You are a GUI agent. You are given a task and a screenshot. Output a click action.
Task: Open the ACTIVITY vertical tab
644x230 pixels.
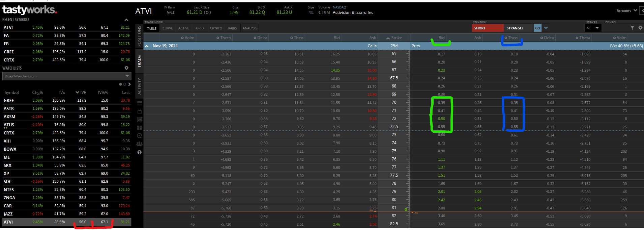click(139, 86)
